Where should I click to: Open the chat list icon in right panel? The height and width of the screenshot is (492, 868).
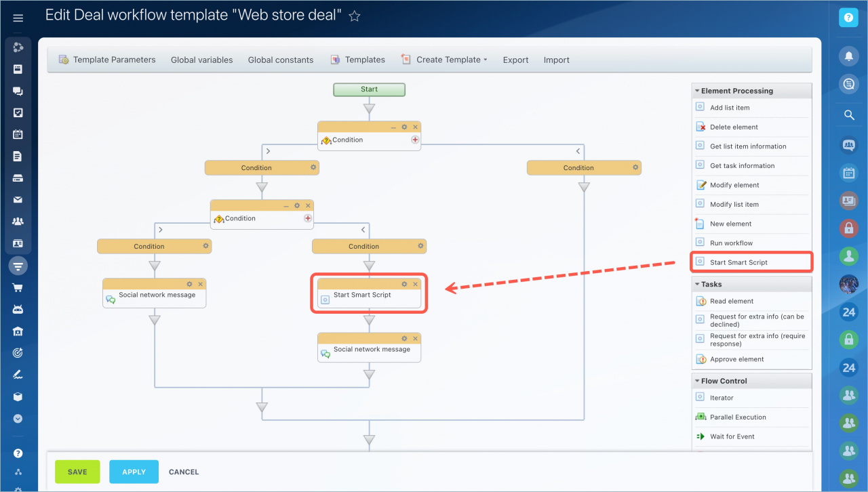[x=848, y=84]
